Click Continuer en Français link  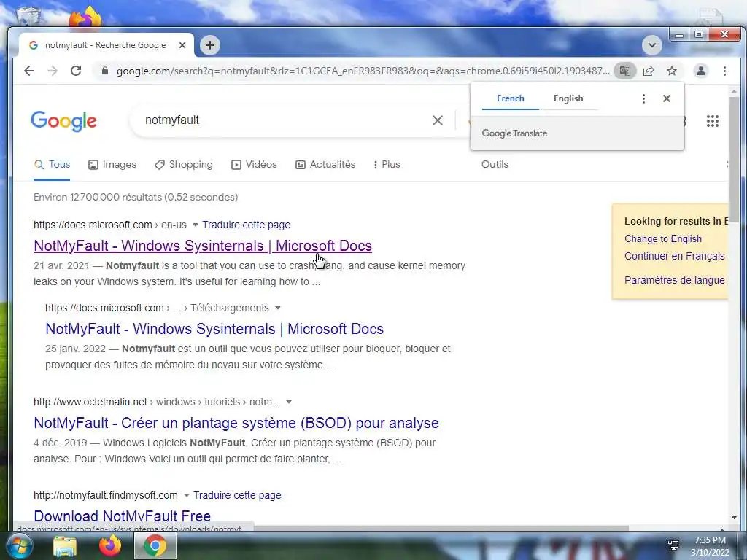tap(675, 256)
